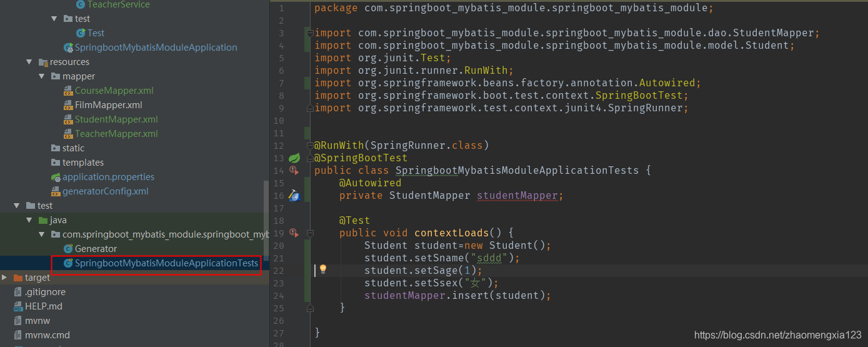Image resolution: width=868 pixels, height=347 pixels.
Task: Select application.properties file
Action: click(108, 177)
